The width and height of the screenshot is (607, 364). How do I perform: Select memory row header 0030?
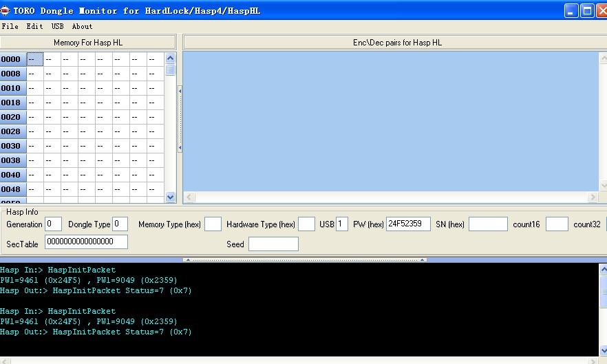[x=13, y=146]
